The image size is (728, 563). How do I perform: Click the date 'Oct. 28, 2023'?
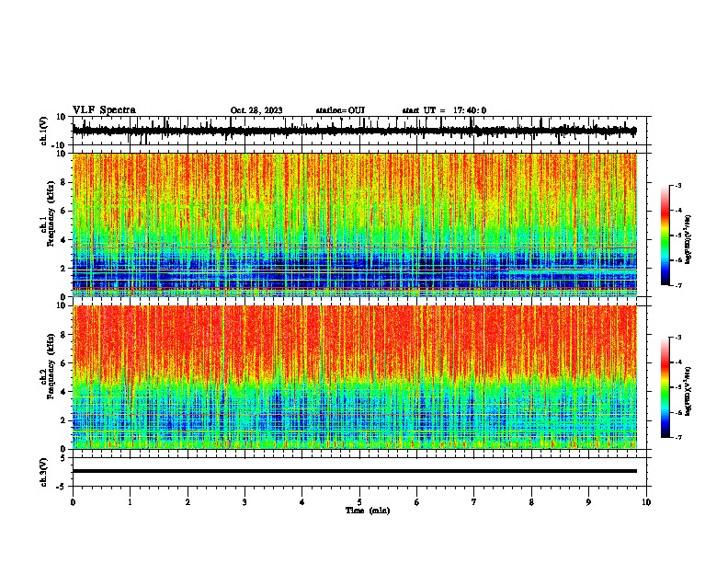[x=256, y=110]
